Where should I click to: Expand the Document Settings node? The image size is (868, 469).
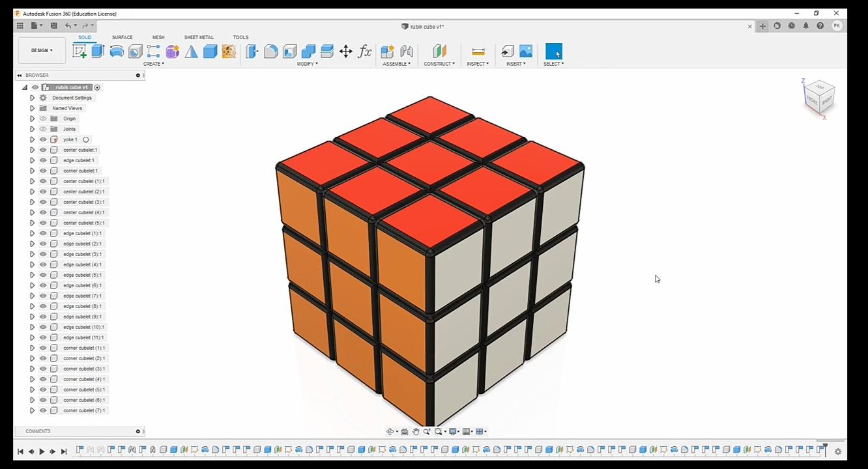[32, 98]
